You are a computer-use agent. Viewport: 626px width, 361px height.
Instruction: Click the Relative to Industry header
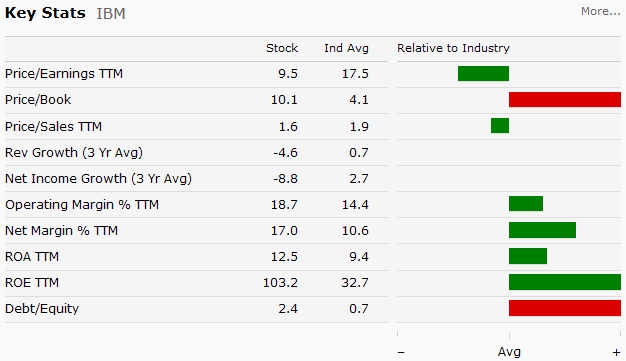[453, 48]
